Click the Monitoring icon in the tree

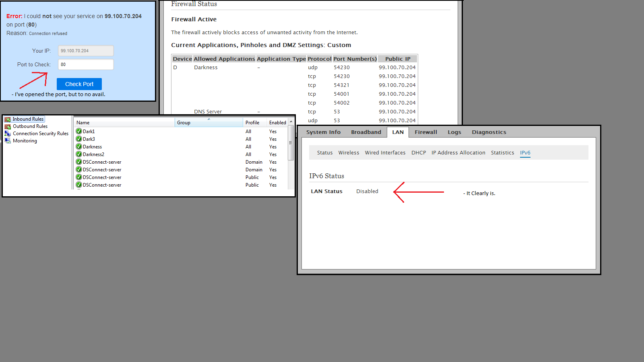coord(8,141)
